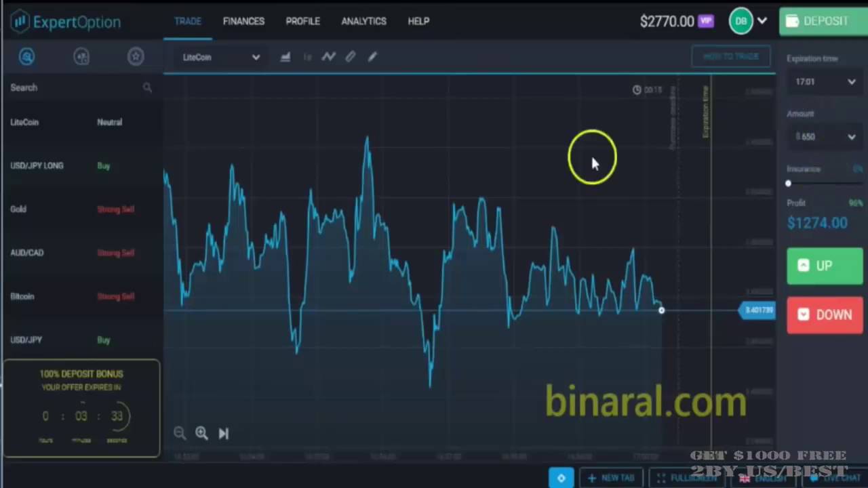The height and width of the screenshot is (488, 868).
Task: Select the pencil drawing tool
Action: coord(372,57)
